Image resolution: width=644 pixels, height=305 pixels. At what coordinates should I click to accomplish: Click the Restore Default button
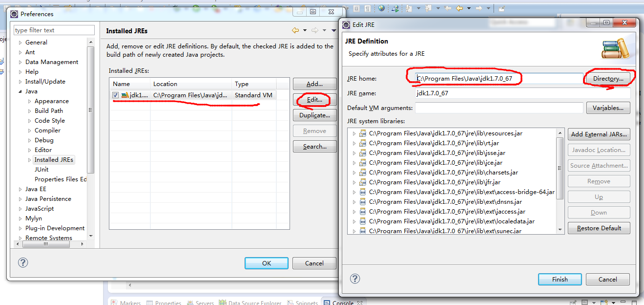tap(599, 228)
